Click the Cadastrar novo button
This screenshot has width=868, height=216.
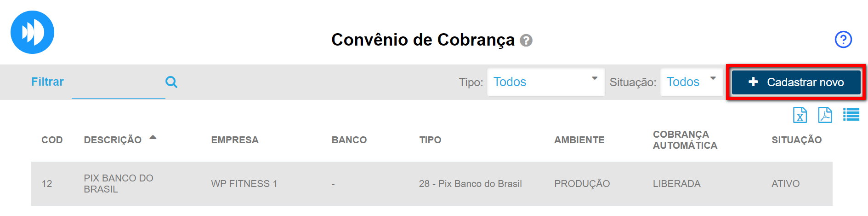[796, 82]
